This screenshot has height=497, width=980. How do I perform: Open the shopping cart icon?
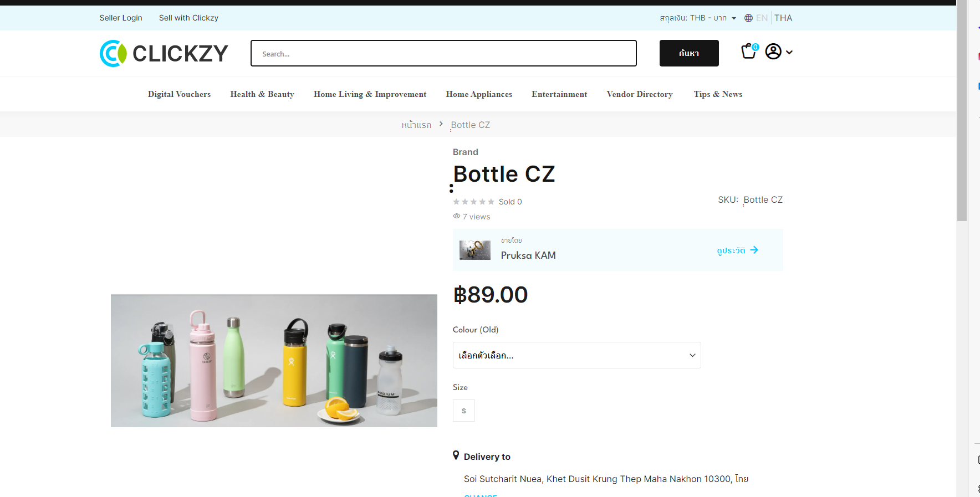pos(749,51)
